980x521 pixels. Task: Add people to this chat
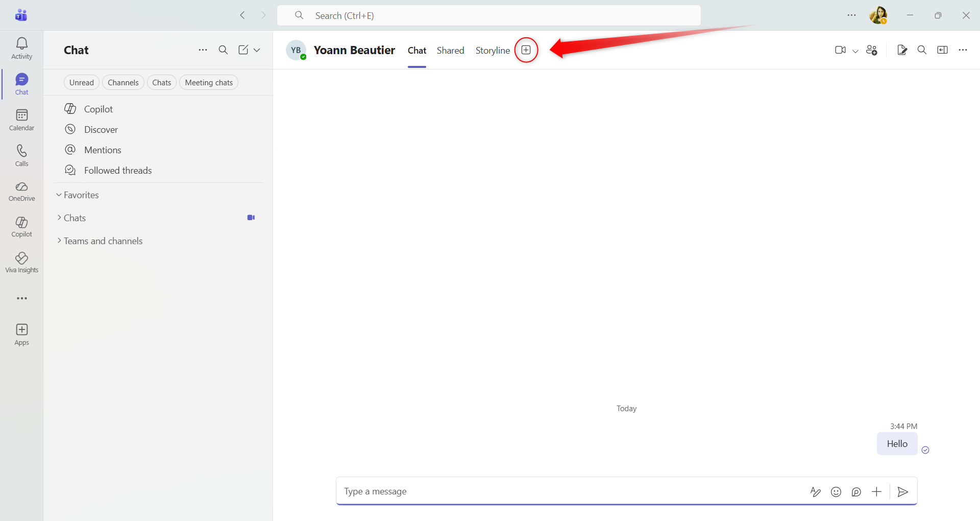coord(872,50)
